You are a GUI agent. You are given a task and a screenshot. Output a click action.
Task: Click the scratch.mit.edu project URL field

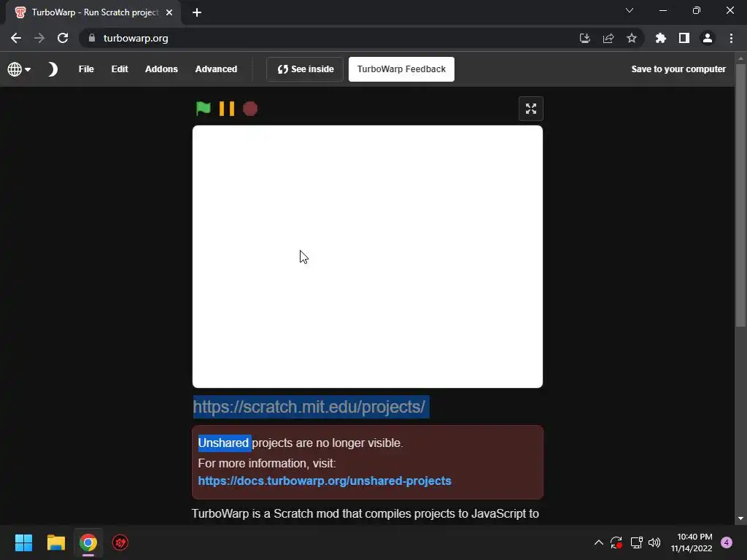[368, 407]
